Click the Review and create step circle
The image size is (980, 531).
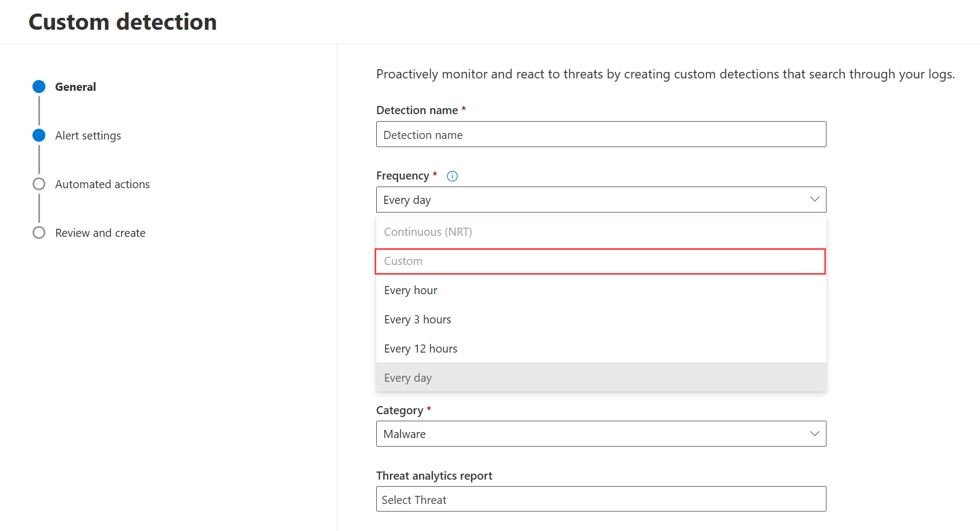tap(39, 233)
